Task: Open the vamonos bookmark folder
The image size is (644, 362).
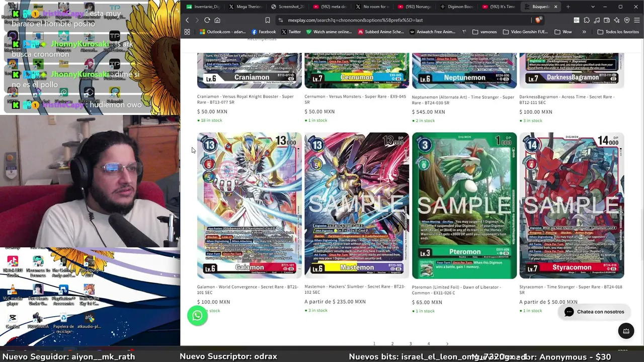Action: point(485,32)
